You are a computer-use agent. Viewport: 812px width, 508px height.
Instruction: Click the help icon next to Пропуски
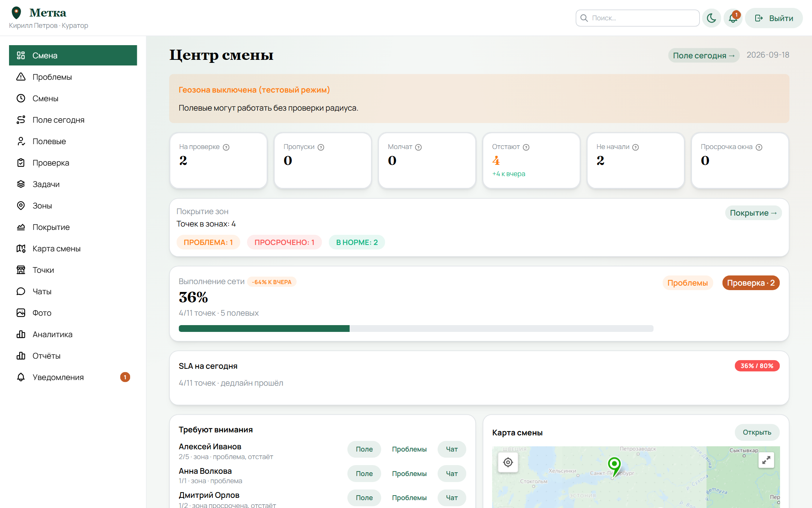(321, 147)
